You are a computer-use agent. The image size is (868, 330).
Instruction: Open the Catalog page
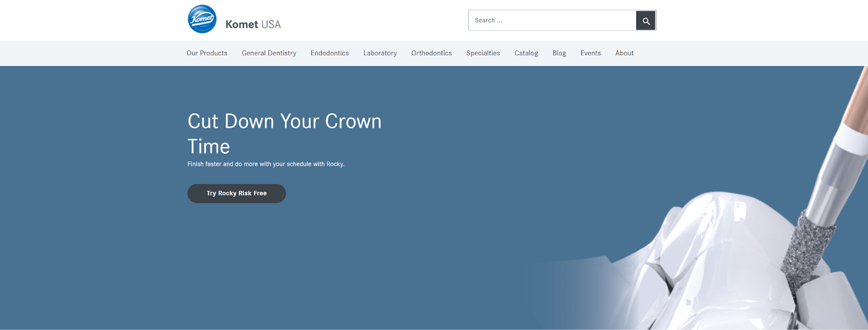pos(526,53)
